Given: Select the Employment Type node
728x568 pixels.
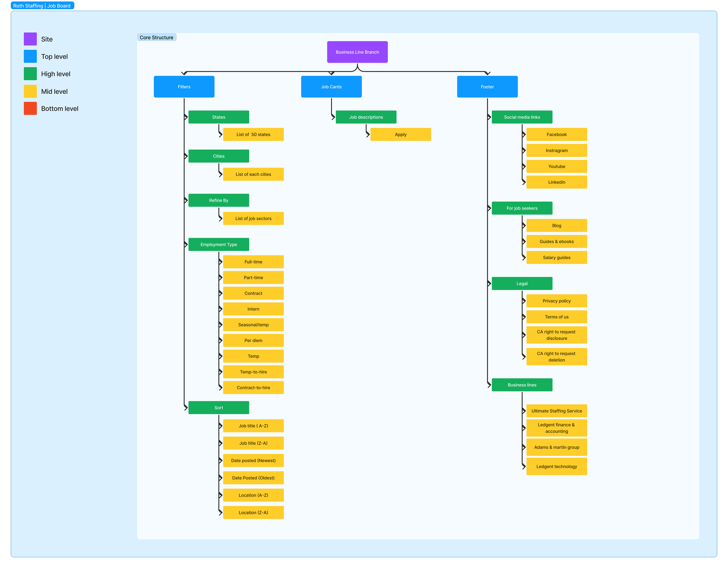Looking at the screenshot, I should pyautogui.click(x=219, y=245).
